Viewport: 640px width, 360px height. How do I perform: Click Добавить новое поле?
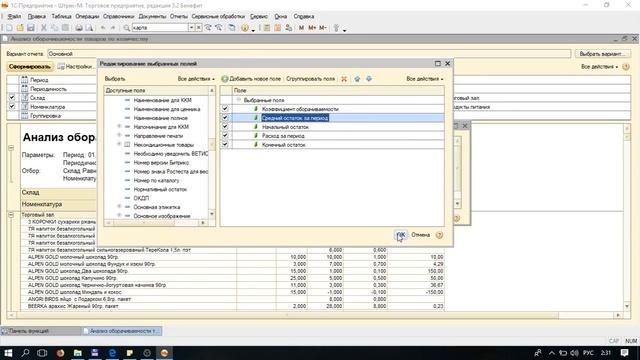click(x=251, y=79)
